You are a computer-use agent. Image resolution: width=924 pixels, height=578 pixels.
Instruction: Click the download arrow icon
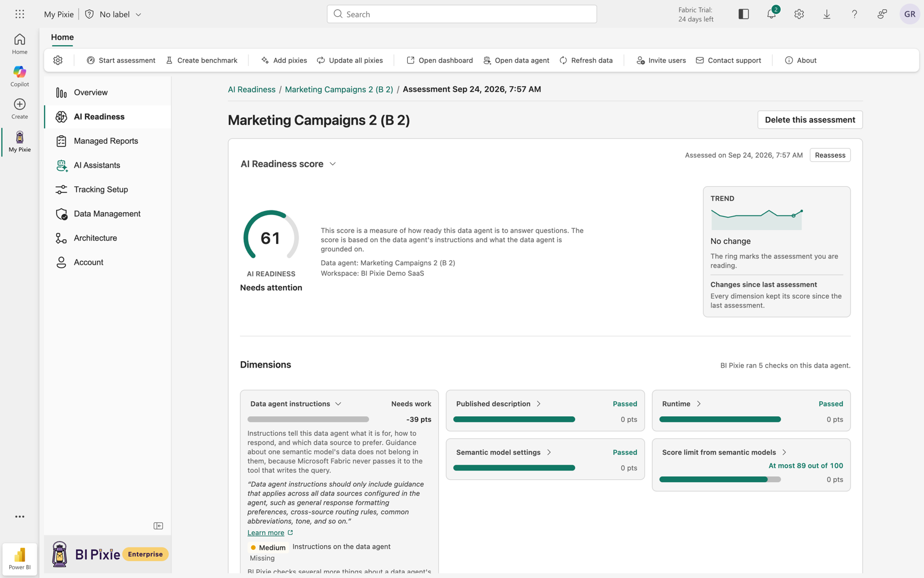(x=827, y=14)
